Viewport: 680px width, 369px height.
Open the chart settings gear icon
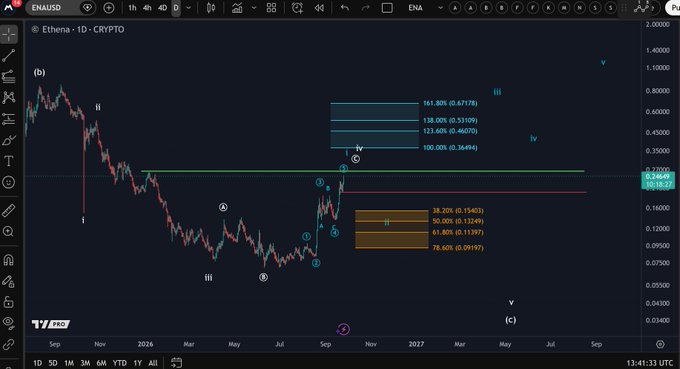[660, 344]
